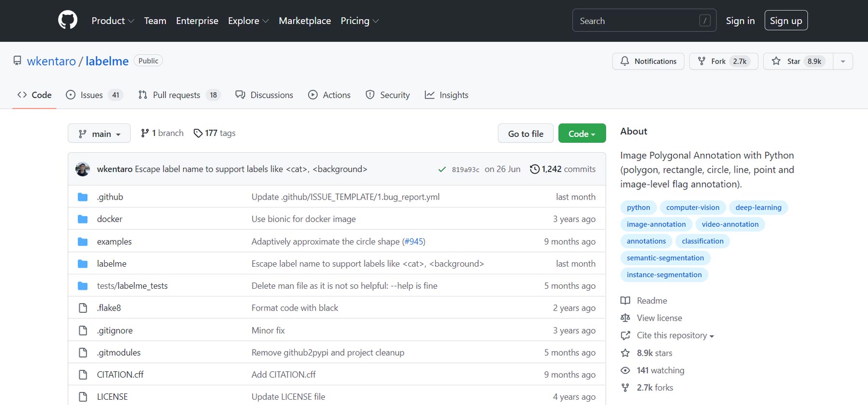The width and height of the screenshot is (868, 405).
Task: Click the folder icon for tests/labelme_tests
Action: coord(83,286)
